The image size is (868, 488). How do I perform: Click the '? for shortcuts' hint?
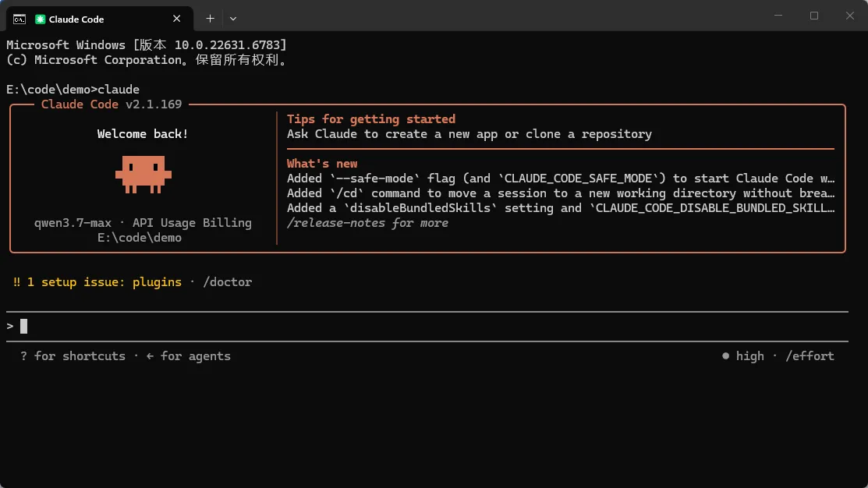(x=73, y=356)
